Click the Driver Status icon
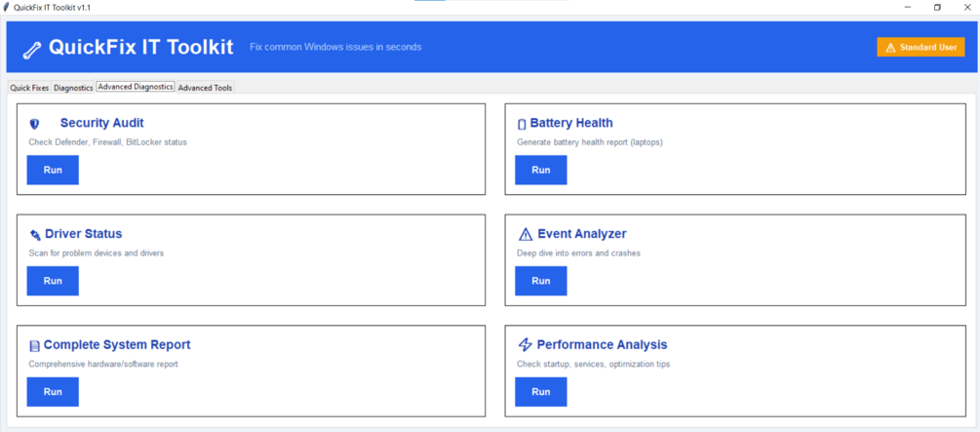The image size is (980, 432). pos(35,235)
